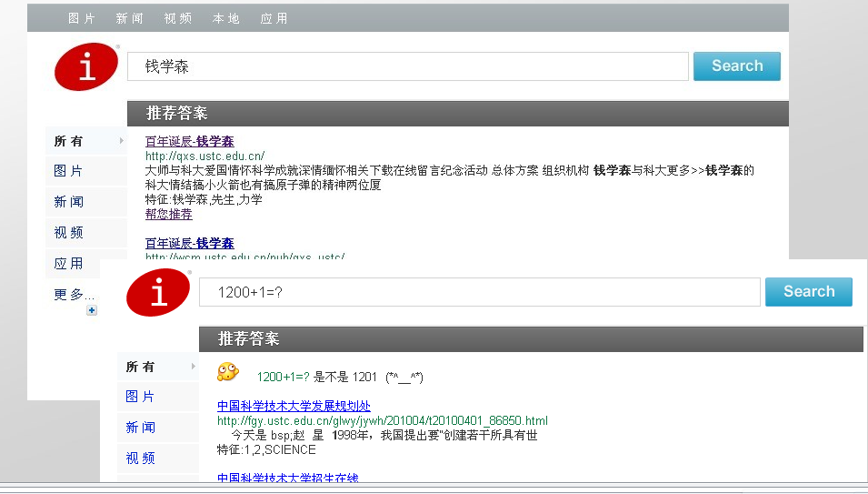Click Search button next to 1200+1=? query

click(809, 291)
